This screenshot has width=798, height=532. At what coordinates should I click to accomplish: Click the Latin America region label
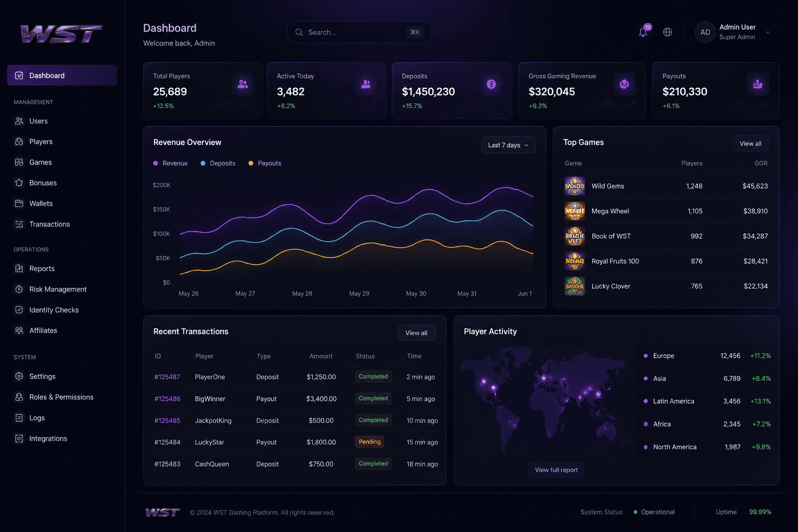tap(673, 401)
